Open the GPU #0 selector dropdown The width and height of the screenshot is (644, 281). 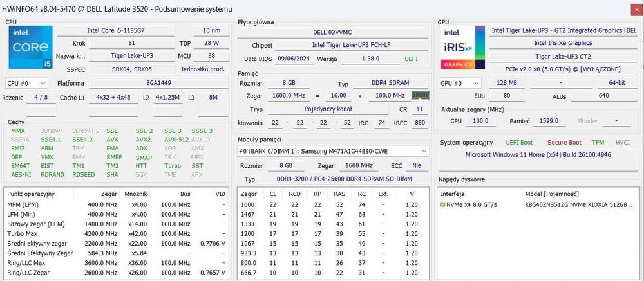click(460, 83)
